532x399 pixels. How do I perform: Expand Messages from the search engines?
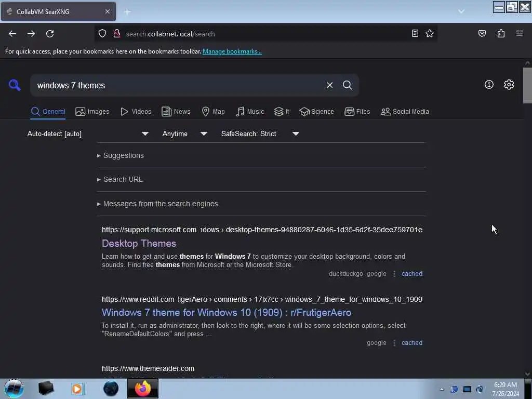tap(158, 204)
